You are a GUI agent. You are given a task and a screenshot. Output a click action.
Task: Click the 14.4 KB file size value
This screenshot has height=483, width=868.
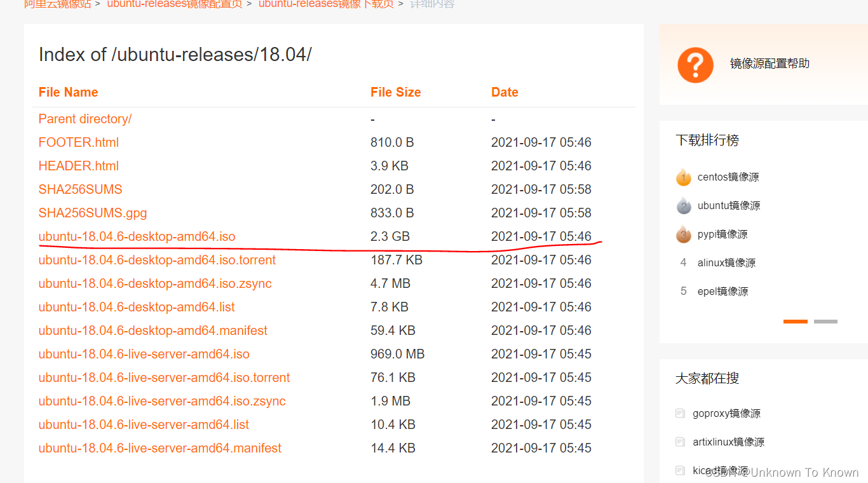coord(393,448)
